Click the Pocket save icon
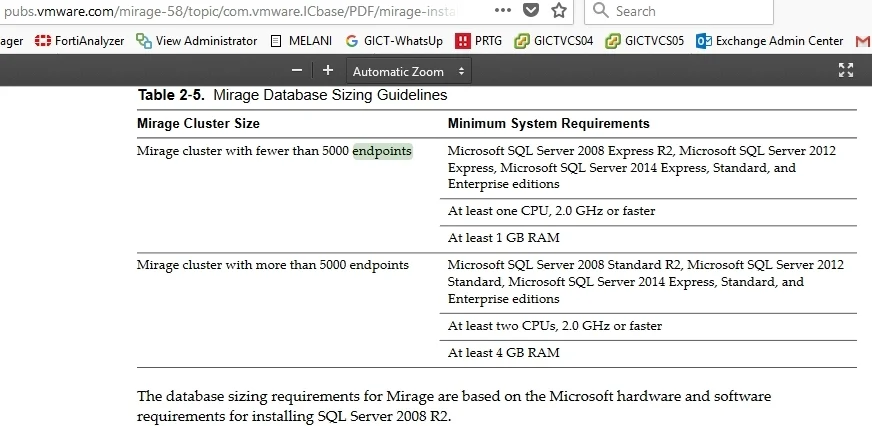The height and width of the screenshot is (426, 872). [x=531, y=10]
